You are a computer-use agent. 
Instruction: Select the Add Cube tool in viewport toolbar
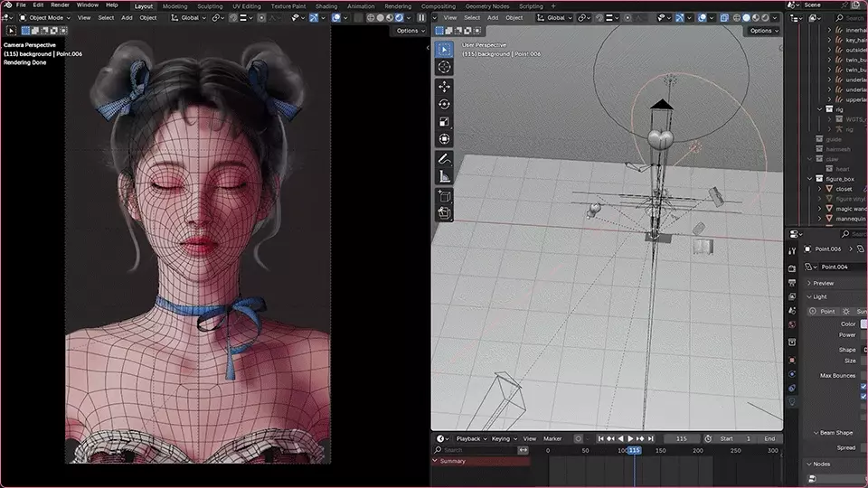tap(445, 196)
